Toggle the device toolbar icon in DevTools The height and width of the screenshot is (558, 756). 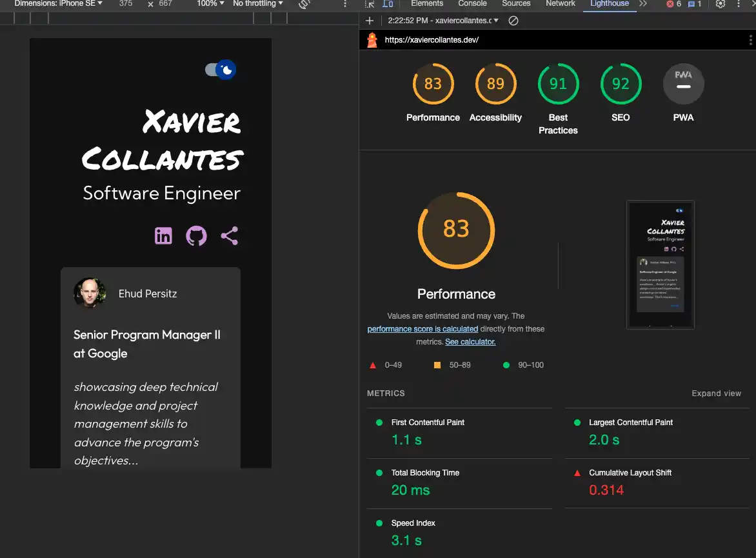388,4
